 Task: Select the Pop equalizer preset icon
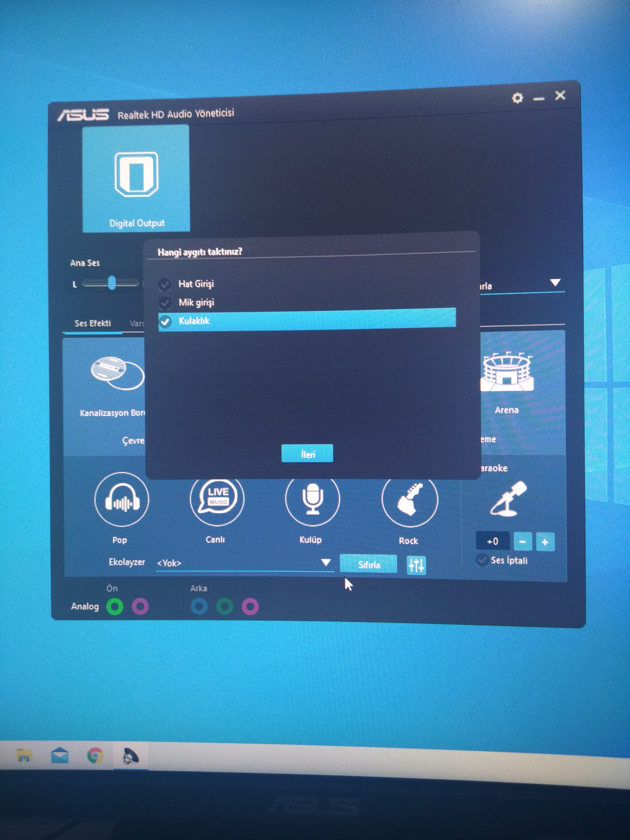[x=122, y=500]
